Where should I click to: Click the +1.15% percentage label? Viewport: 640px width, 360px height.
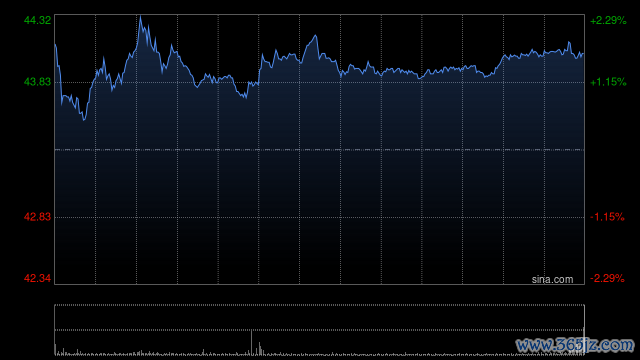608,82
